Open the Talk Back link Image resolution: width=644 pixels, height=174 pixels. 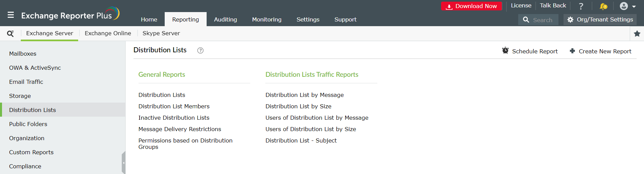tap(553, 5)
